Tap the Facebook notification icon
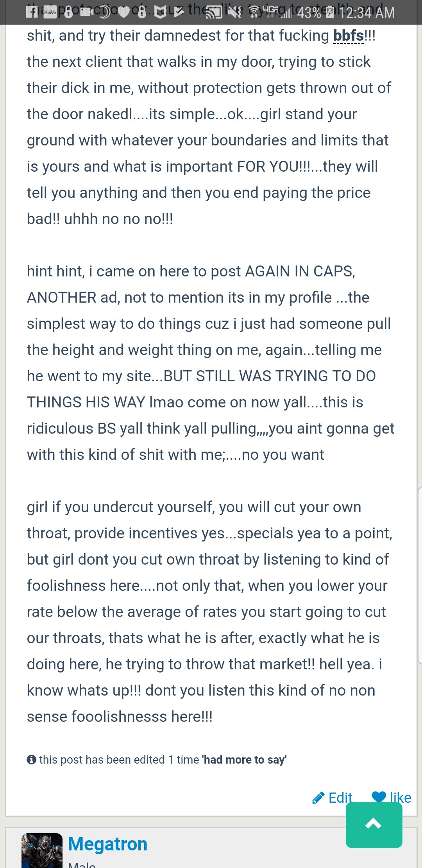The width and height of the screenshot is (422, 868). click(x=32, y=13)
